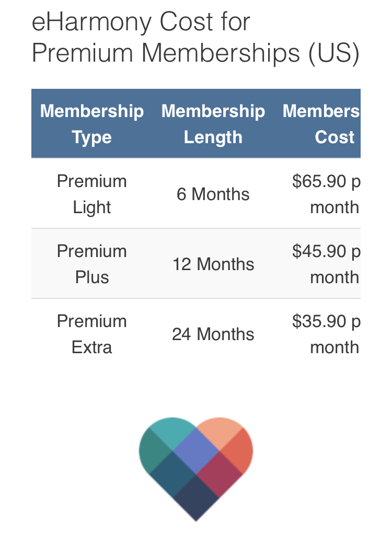Select the Membership Type column header
392x547 pixels.
tap(92, 124)
